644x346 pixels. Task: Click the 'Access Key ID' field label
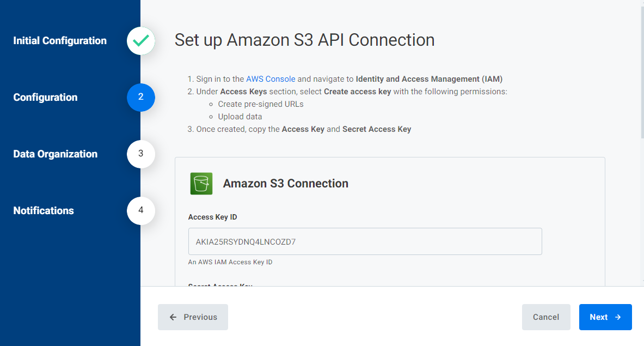(212, 217)
